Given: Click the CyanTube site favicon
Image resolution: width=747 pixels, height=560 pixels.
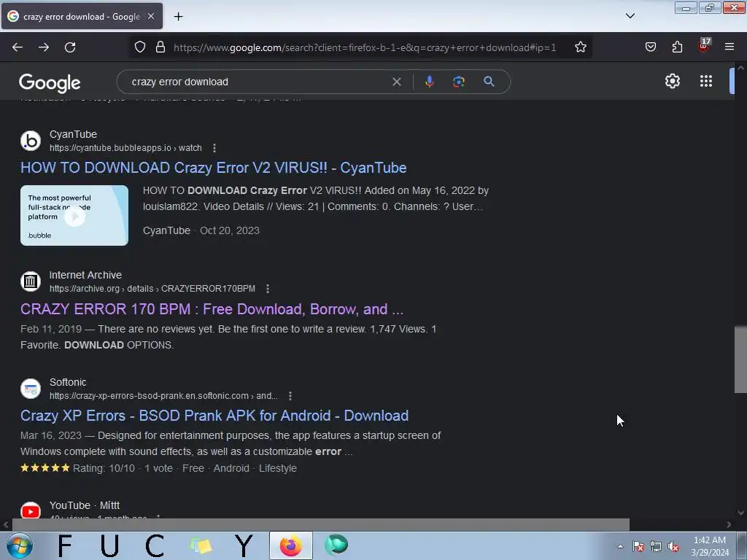Looking at the screenshot, I should [x=31, y=141].
